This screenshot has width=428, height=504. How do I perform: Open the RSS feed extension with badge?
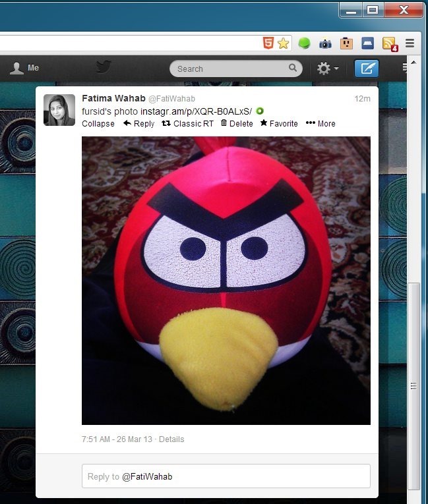tap(390, 44)
